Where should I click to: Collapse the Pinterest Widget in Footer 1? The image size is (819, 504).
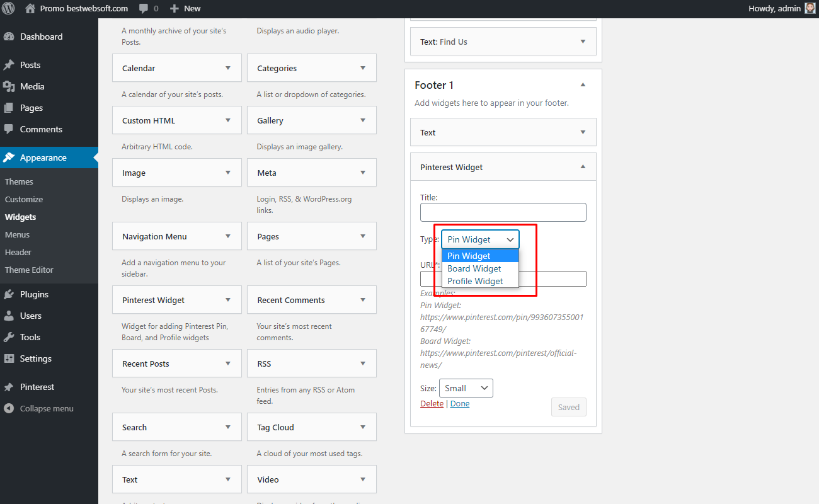pyautogui.click(x=583, y=167)
